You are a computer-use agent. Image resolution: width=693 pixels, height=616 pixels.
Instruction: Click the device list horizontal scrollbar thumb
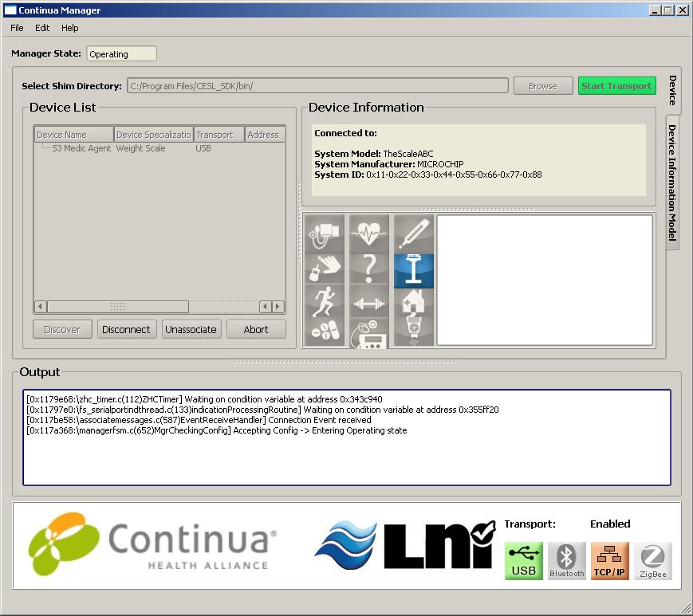[118, 307]
